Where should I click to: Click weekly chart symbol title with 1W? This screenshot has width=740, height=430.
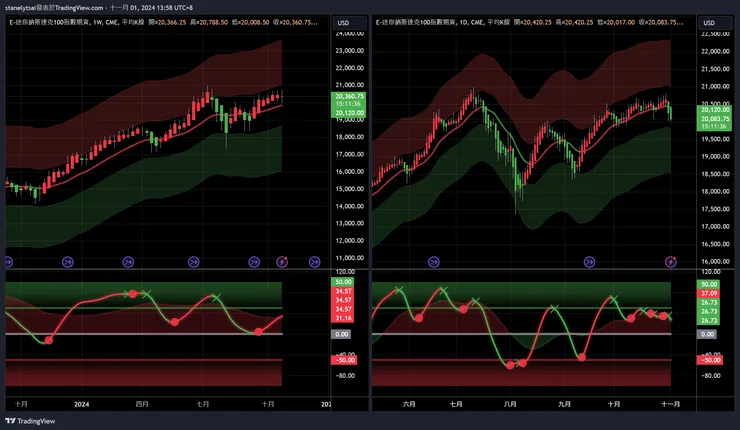pyautogui.click(x=77, y=22)
